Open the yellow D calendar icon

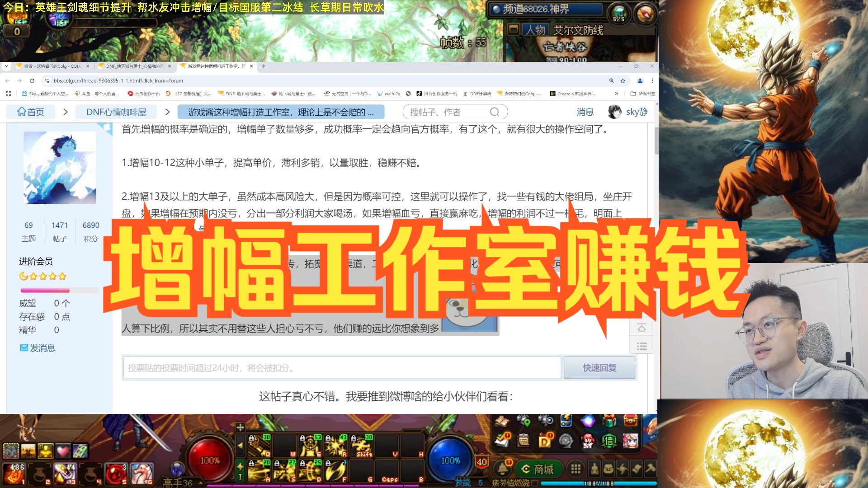coord(545,440)
